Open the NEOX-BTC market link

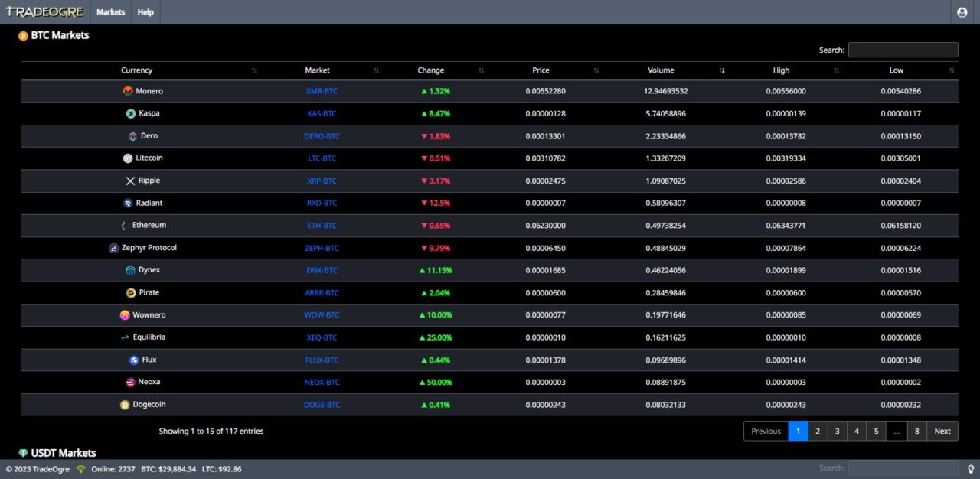[x=322, y=383]
